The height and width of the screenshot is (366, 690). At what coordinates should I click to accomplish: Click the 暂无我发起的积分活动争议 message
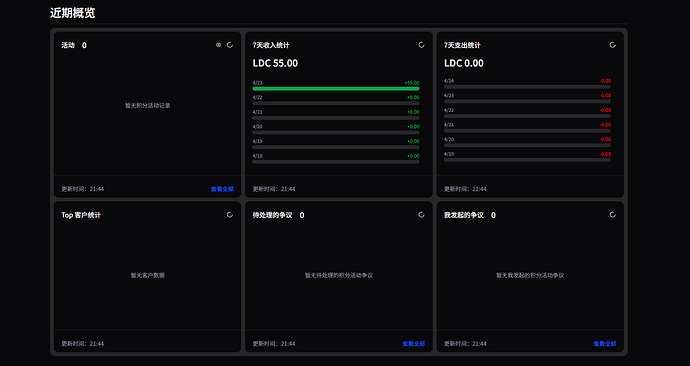pyautogui.click(x=530, y=275)
